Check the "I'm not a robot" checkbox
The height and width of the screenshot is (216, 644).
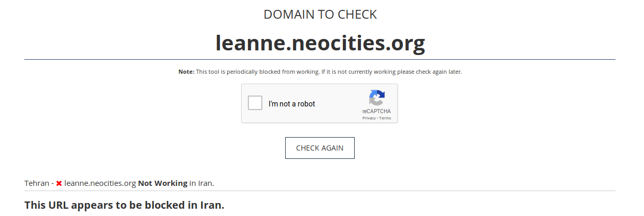click(255, 103)
